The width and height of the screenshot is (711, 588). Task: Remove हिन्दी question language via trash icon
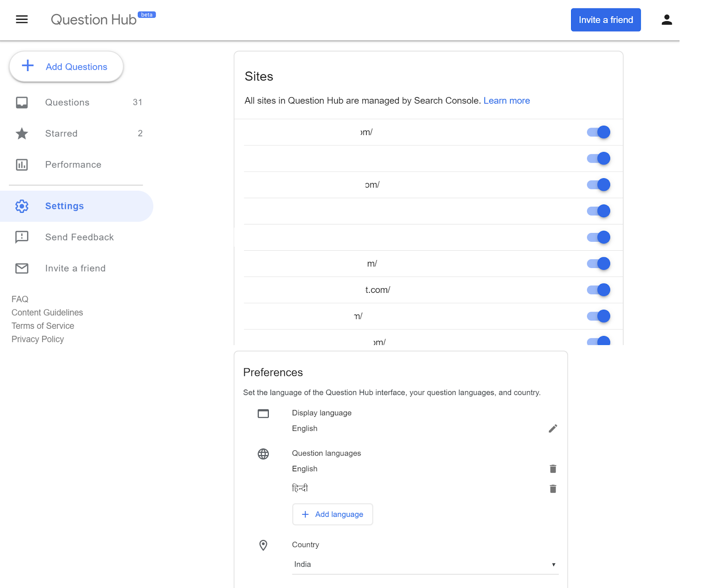(x=552, y=488)
